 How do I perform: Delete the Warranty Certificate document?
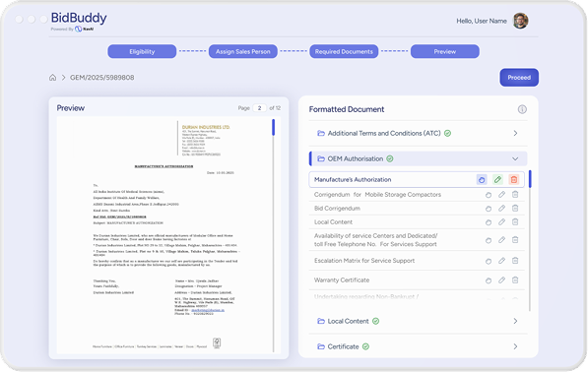point(515,280)
